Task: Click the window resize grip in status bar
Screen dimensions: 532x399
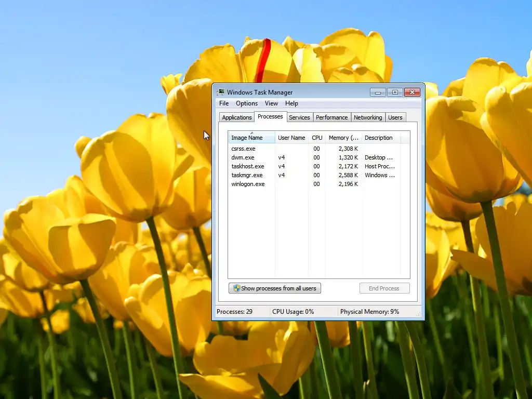Action: pos(419,314)
